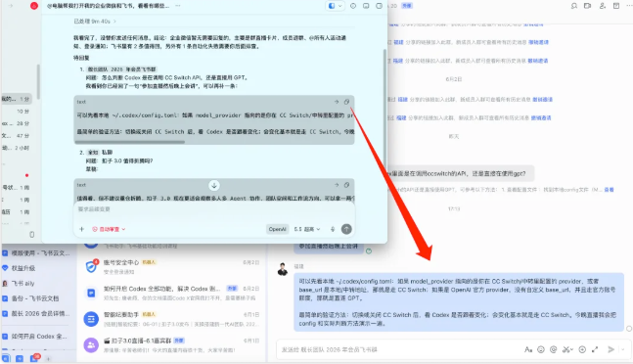Click the arrow icon on the config.toml code block
633x364 pixels.
[x=337, y=102]
